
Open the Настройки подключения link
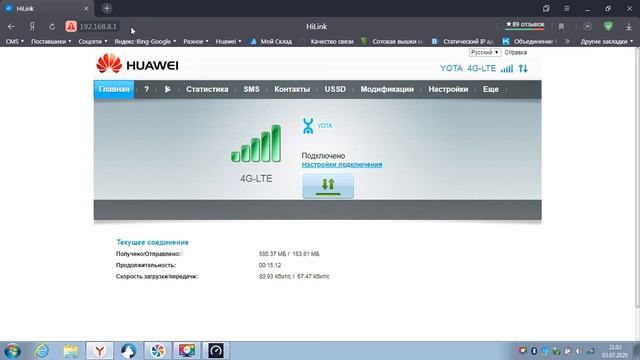pyautogui.click(x=342, y=164)
